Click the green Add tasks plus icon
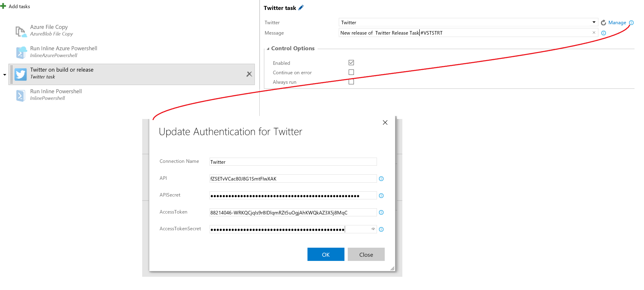Screen dimensions: 644x290 pyautogui.click(x=3, y=6)
